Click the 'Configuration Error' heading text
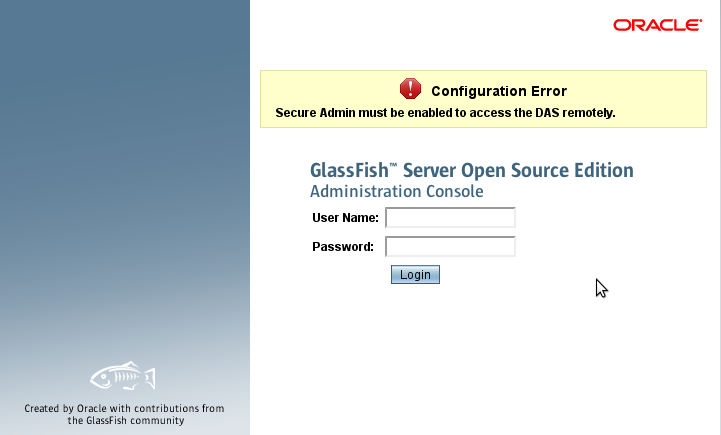Viewport: 721px width, 435px height. [x=499, y=91]
